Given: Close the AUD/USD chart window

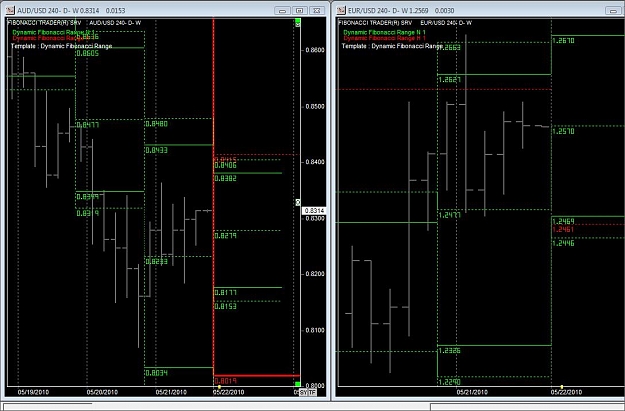Looking at the screenshot, I should pyautogui.click(x=317, y=10).
